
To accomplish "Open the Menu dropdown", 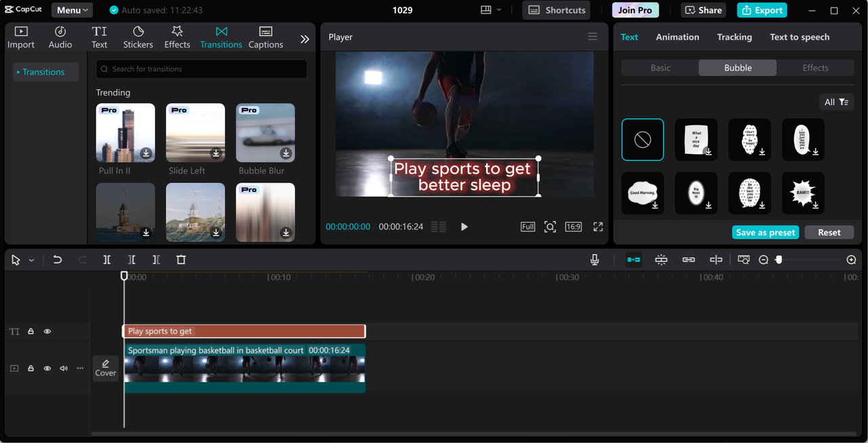I will pos(71,10).
